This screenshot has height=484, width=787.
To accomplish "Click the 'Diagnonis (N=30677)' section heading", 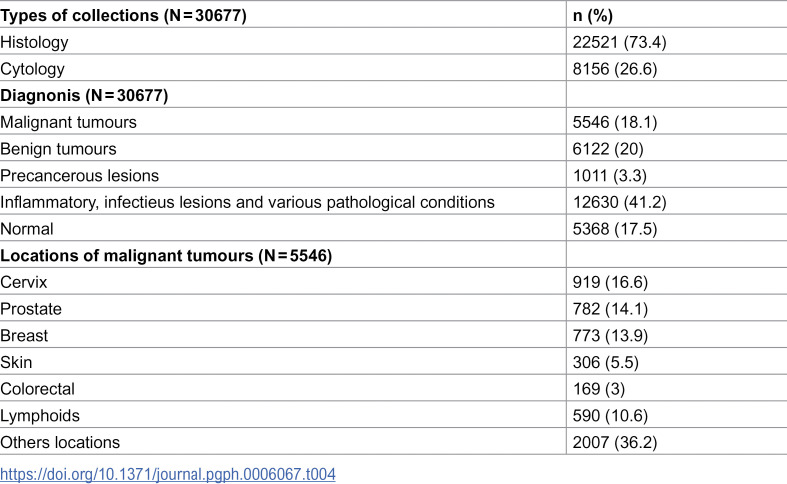I will click(x=84, y=95).
